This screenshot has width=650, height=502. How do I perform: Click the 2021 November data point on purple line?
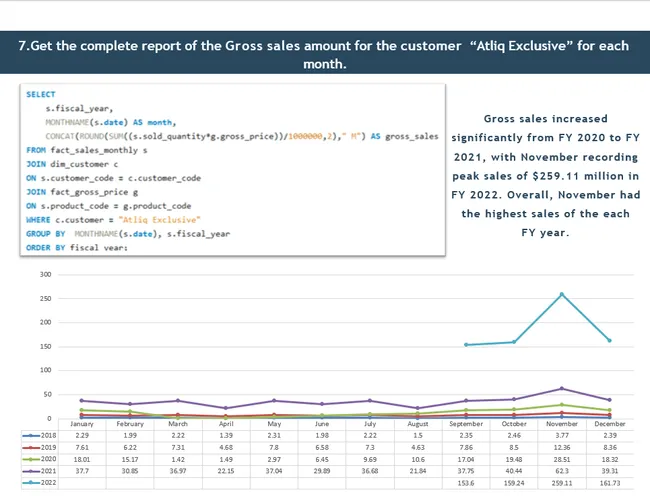[x=562, y=388]
